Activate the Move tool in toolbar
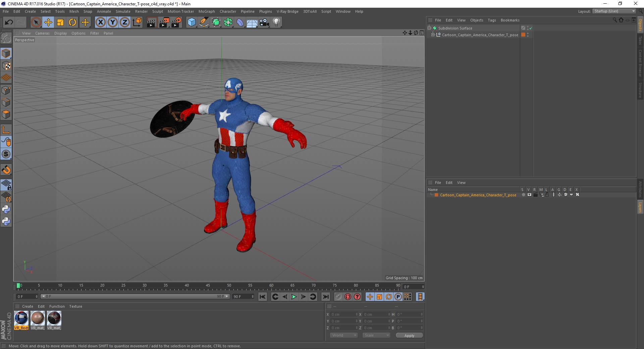The width and height of the screenshot is (644, 349). [x=48, y=22]
